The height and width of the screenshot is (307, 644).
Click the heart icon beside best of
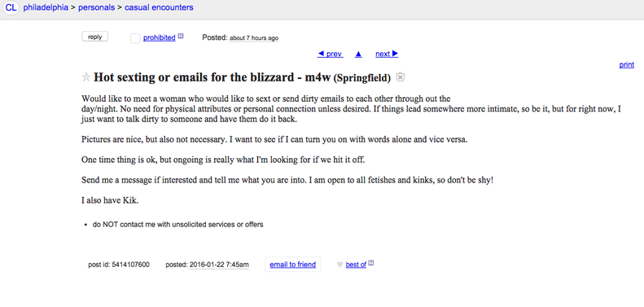click(x=340, y=265)
